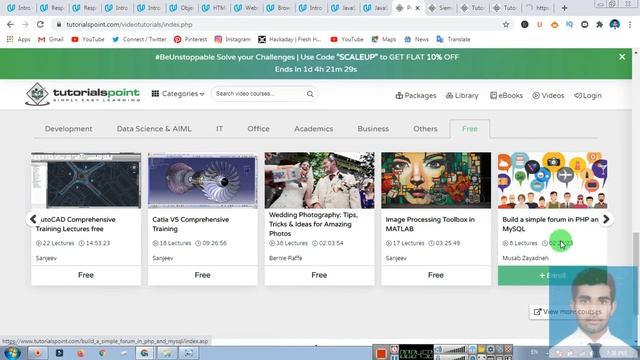The height and width of the screenshot is (360, 640).
Task: Switch to the Siem browser tab
Action: pos(441,8)
